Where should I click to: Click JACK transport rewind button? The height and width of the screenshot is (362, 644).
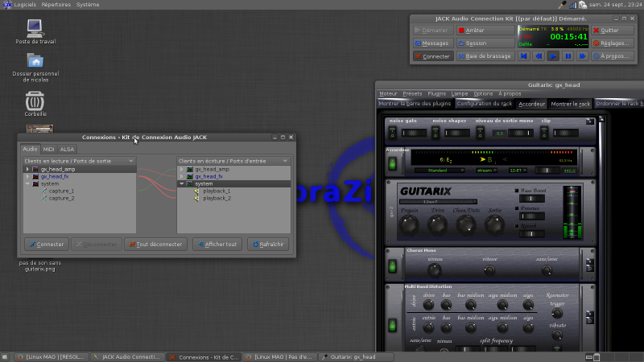(539, 56)
